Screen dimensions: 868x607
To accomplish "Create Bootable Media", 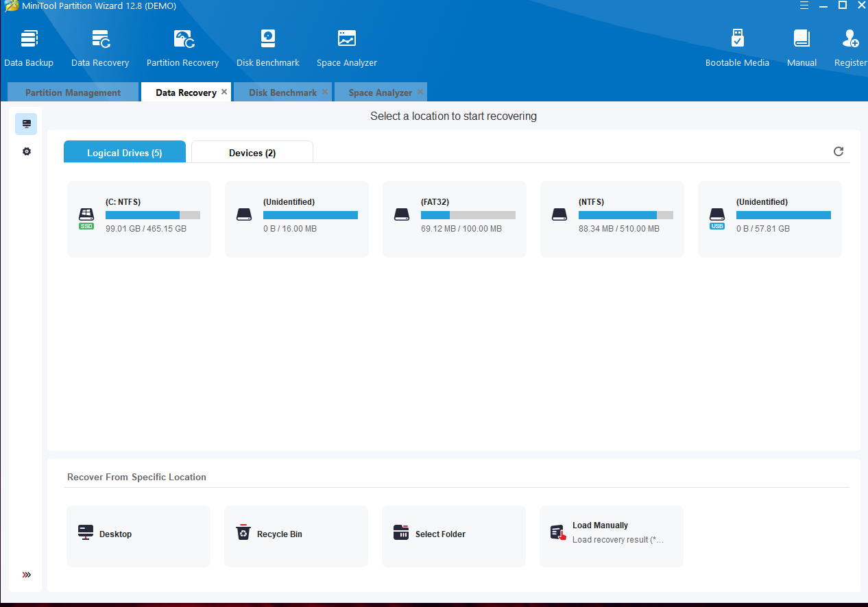I will click(x=737, y=48).
